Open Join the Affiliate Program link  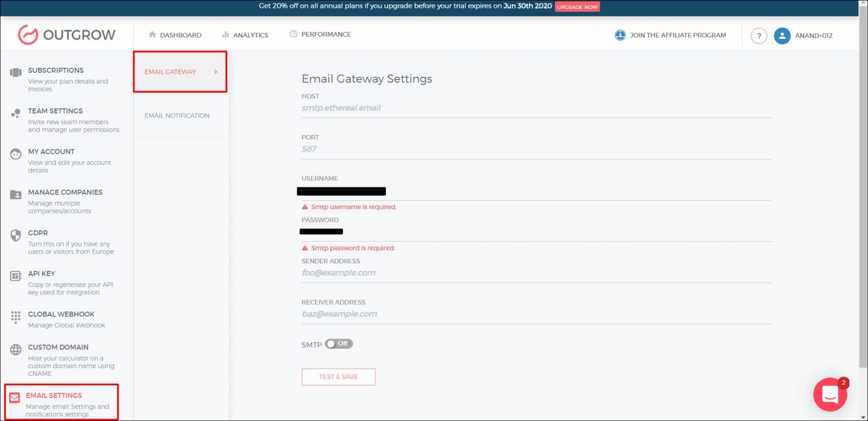tap(670, 35)
